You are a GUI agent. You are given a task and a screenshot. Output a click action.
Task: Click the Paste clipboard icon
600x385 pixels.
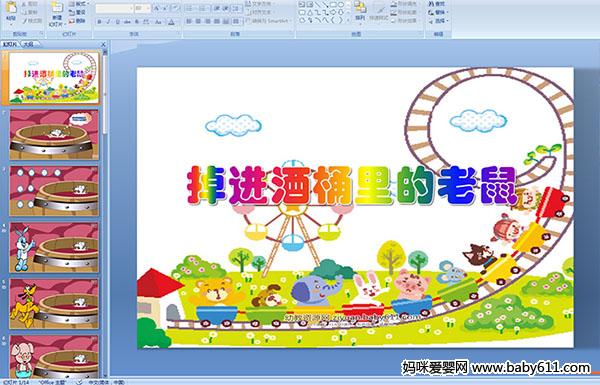tap(11, 8)
